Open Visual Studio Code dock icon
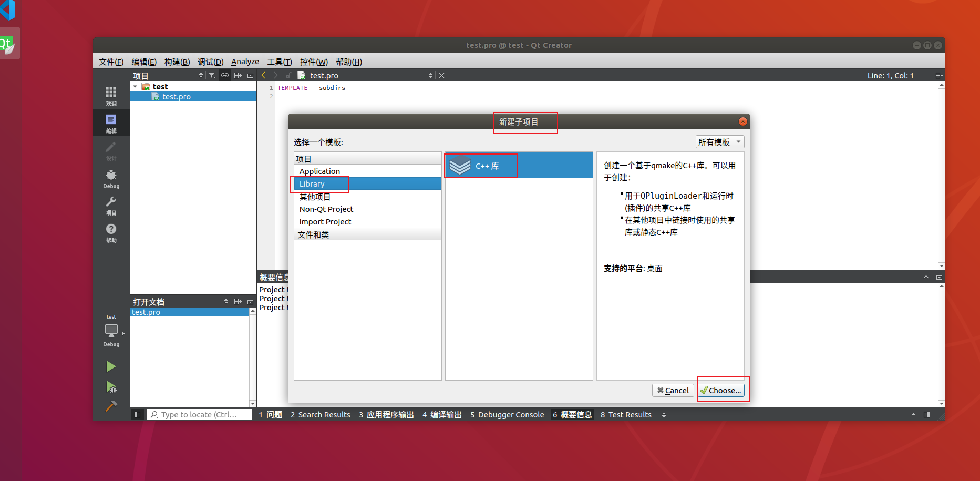 tap(7, 9)
